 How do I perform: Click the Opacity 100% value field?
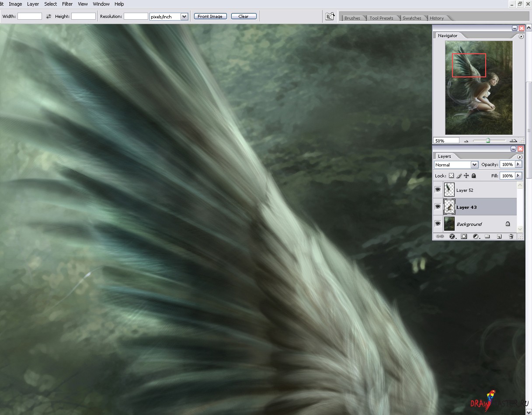pyautogui.click(x=507, y=165)
